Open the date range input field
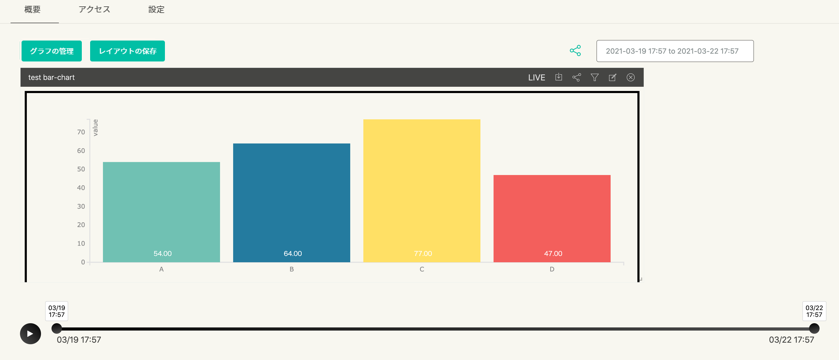839x360 pixels. pos(675,51)
